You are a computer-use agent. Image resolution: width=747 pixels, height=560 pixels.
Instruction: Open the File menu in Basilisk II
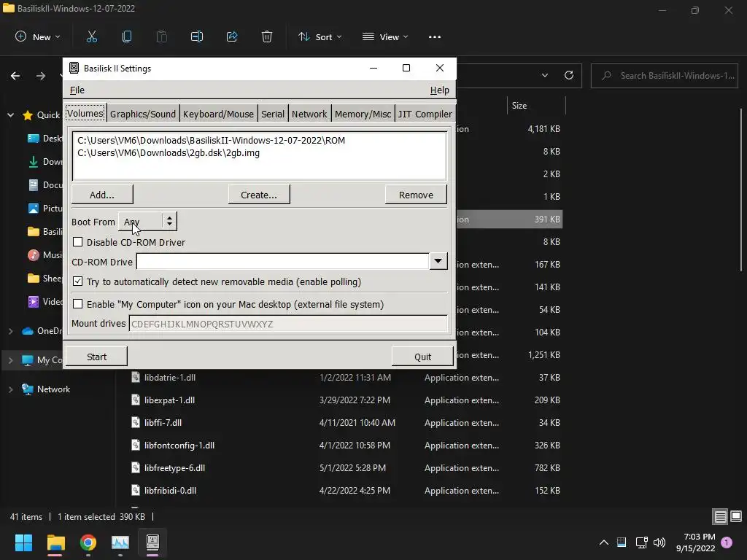[x=77, y=90]
